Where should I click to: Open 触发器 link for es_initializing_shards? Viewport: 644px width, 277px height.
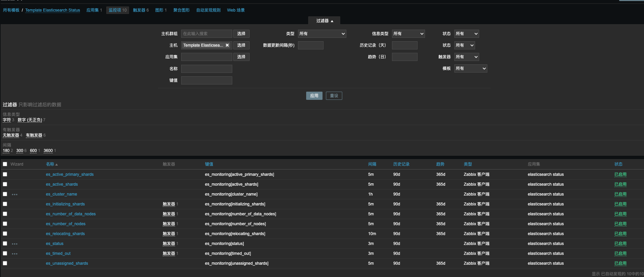click(169, 204)
